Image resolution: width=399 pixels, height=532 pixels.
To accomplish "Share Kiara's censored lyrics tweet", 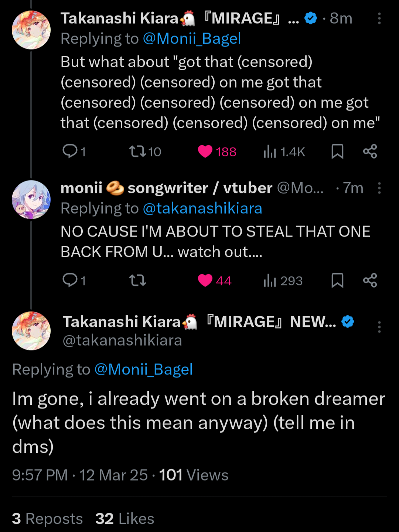I will pos(370,152).
